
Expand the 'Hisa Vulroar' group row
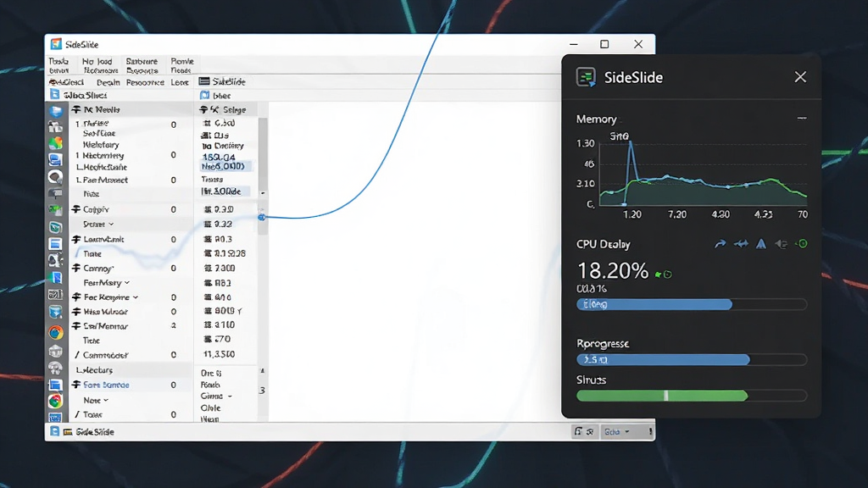(x=76, y=312)
